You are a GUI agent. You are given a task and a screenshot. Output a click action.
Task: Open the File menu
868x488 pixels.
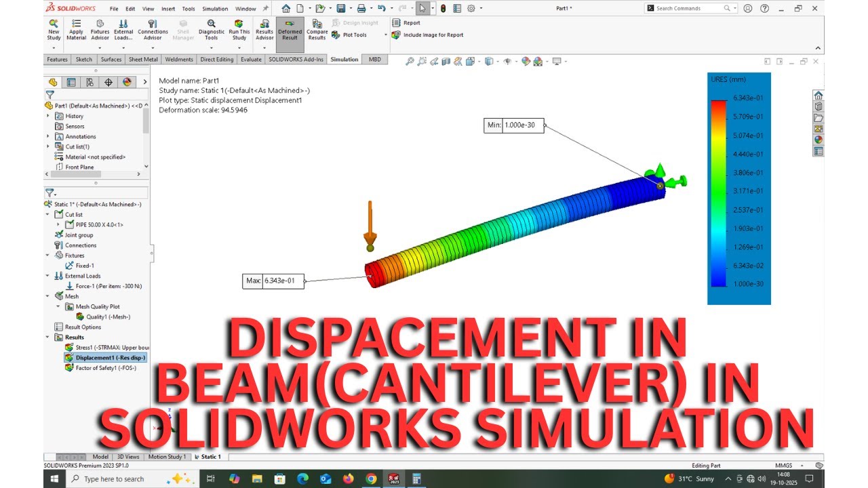point(114,9)
